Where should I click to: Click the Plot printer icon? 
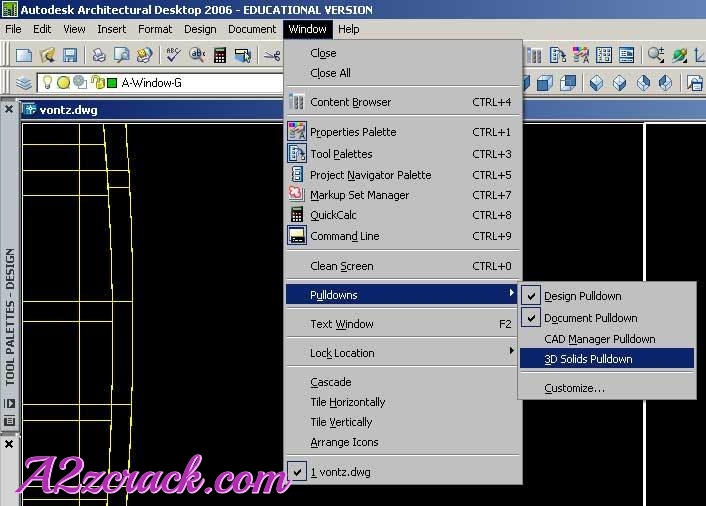point(99,55)
